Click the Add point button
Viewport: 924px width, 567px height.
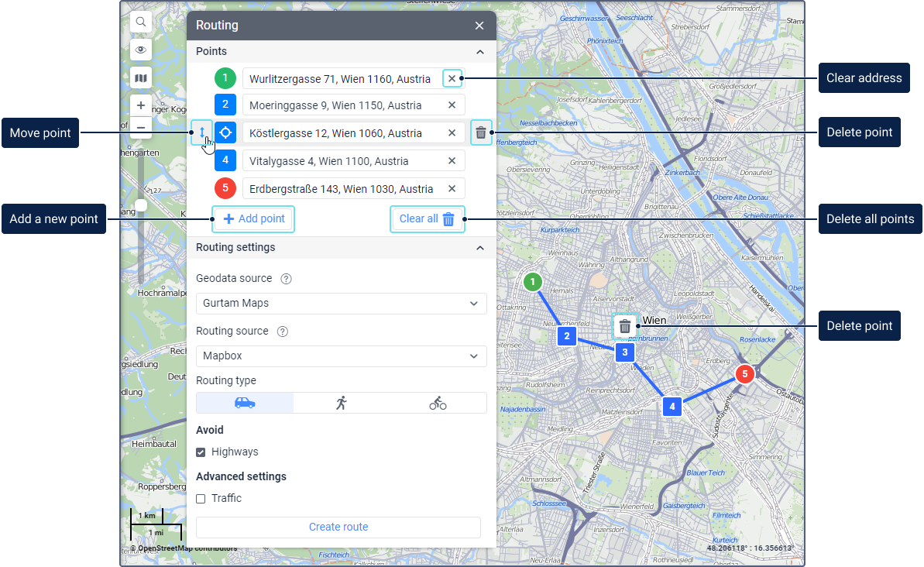coord(254,219)
